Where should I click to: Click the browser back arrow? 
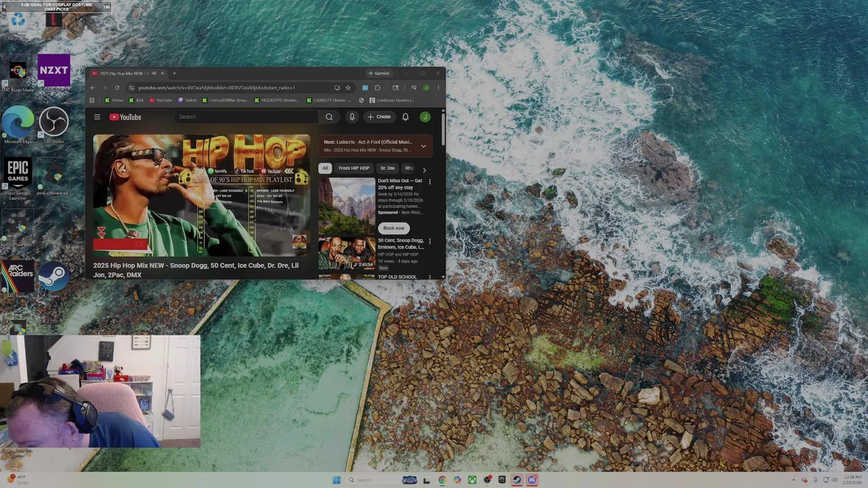[x=92, y=87]
